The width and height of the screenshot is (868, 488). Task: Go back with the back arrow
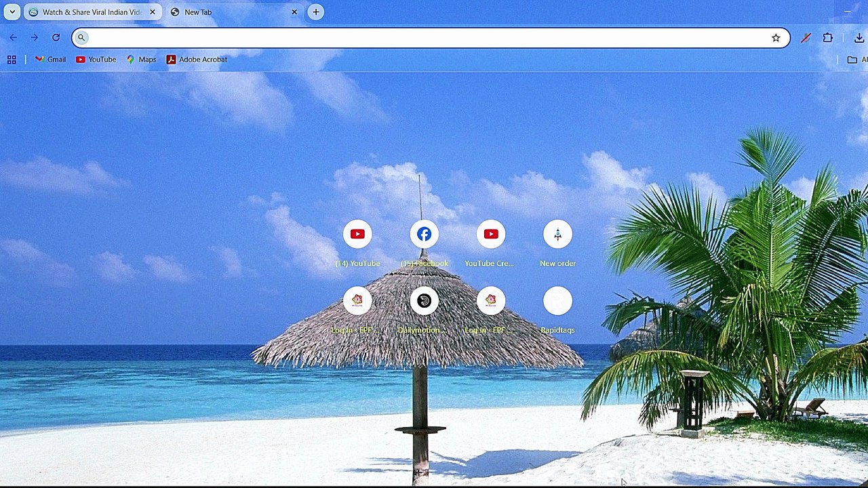(13, 38)
